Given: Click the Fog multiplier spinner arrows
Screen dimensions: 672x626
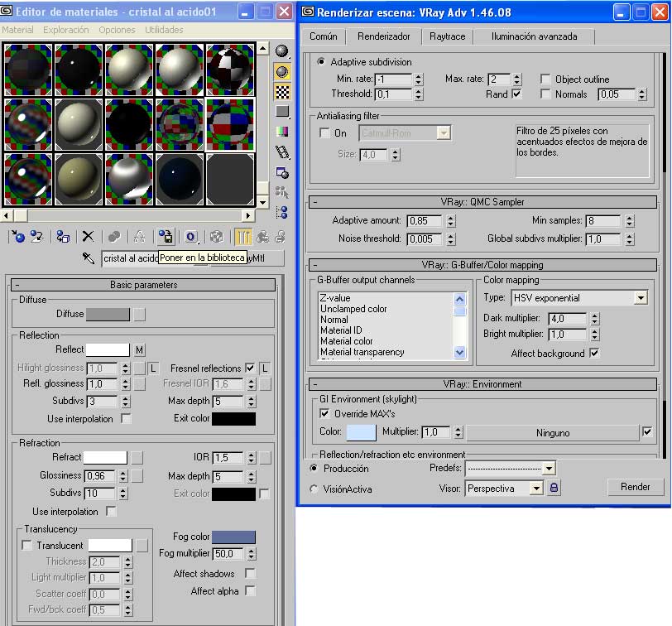Looking at the screenshot, I should [x=252, y=553].
